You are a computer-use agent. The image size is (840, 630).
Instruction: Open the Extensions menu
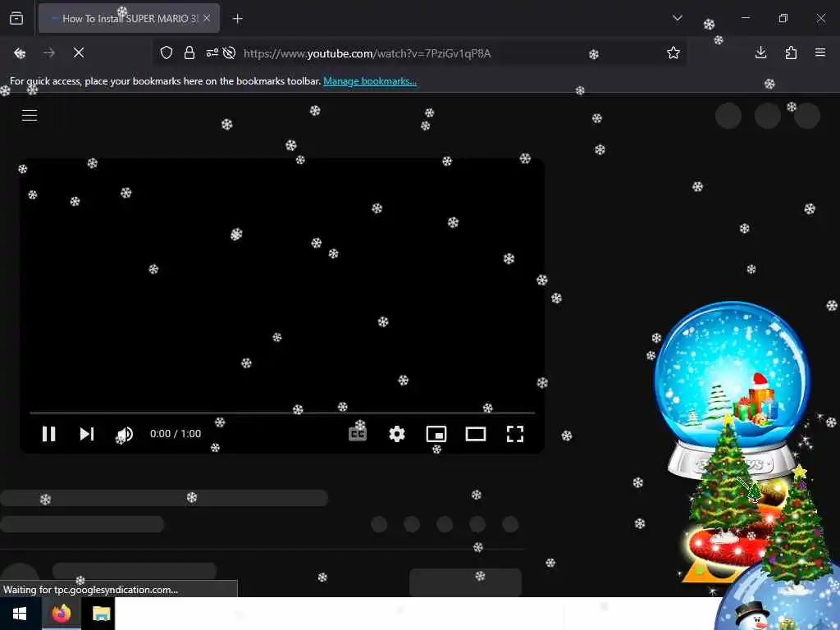pos(791,52)
